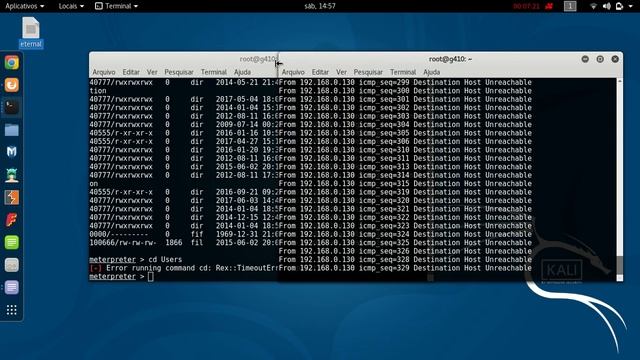Click the power status icon

tap(619, 6)
